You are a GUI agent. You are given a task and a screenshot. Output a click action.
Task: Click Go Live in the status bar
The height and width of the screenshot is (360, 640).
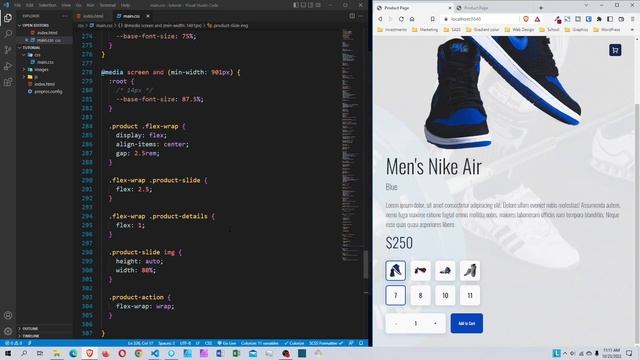[x=227, y=343]
